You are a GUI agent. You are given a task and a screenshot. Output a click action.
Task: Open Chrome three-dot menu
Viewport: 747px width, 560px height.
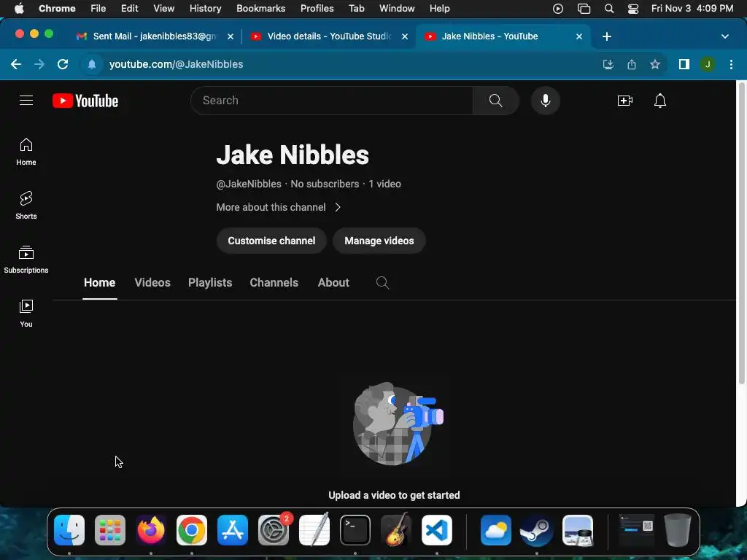point(731,64)
